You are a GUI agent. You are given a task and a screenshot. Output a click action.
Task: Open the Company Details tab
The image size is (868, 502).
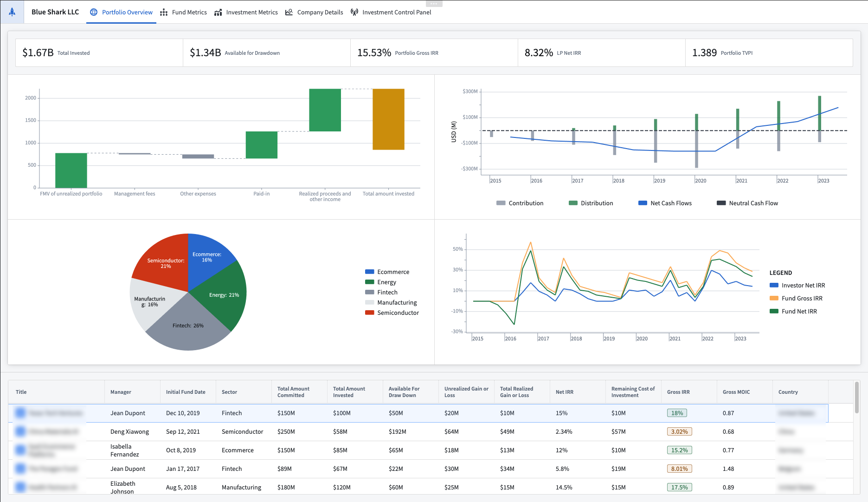click(x=319, y=12)
